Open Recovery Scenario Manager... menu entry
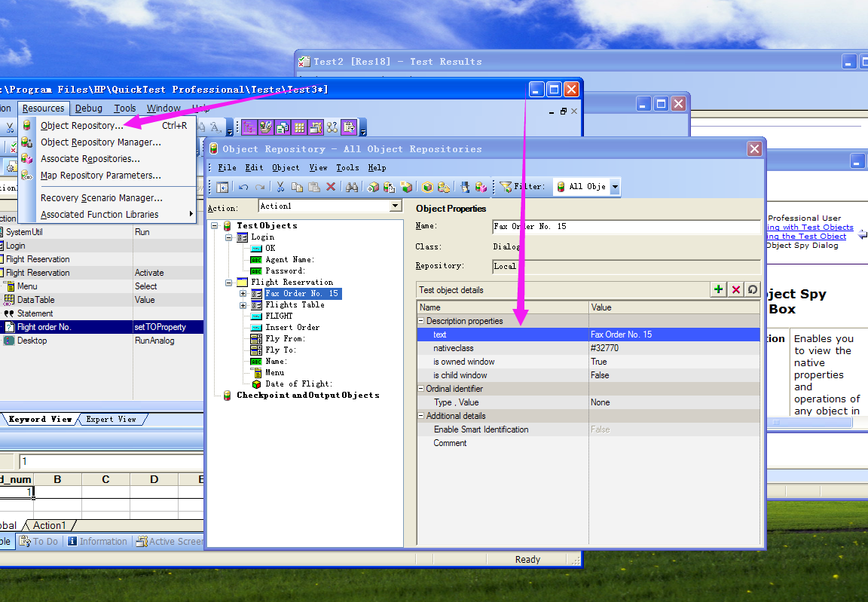868x602 pixels. tap(108, 198)
